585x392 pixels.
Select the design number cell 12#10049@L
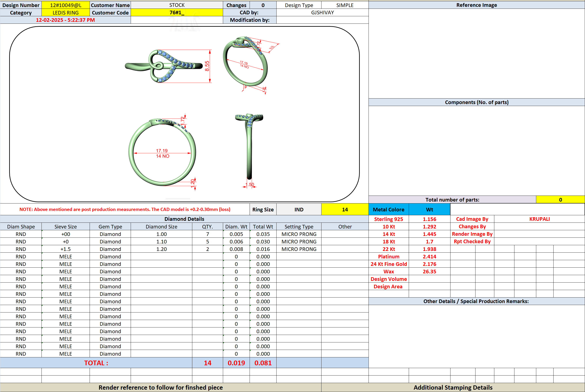click(x=65, y=5)
